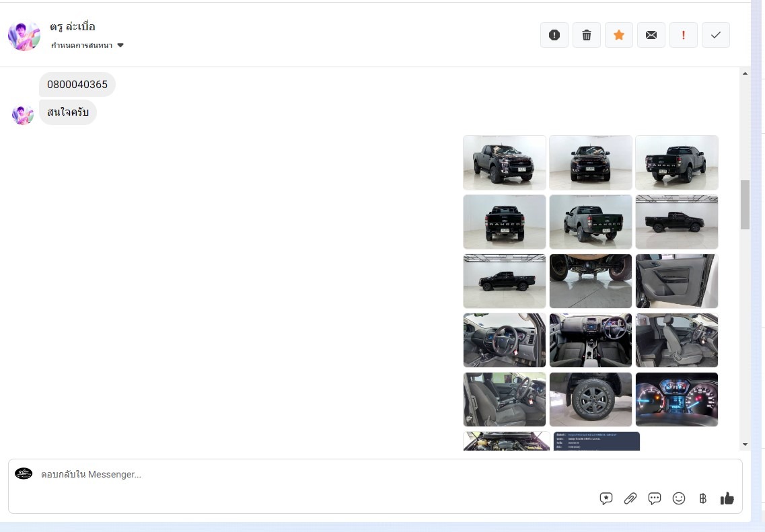The image size is (765, 532).
Task: Click the chat scrollbar down arrow
Action: click(745, 444)
